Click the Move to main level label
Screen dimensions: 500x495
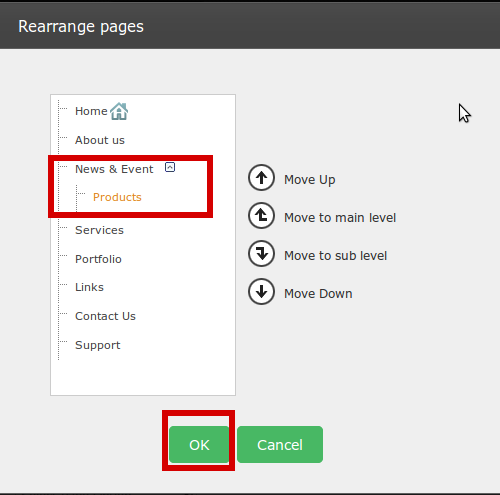pyautogui.click(x=340, y=218)
